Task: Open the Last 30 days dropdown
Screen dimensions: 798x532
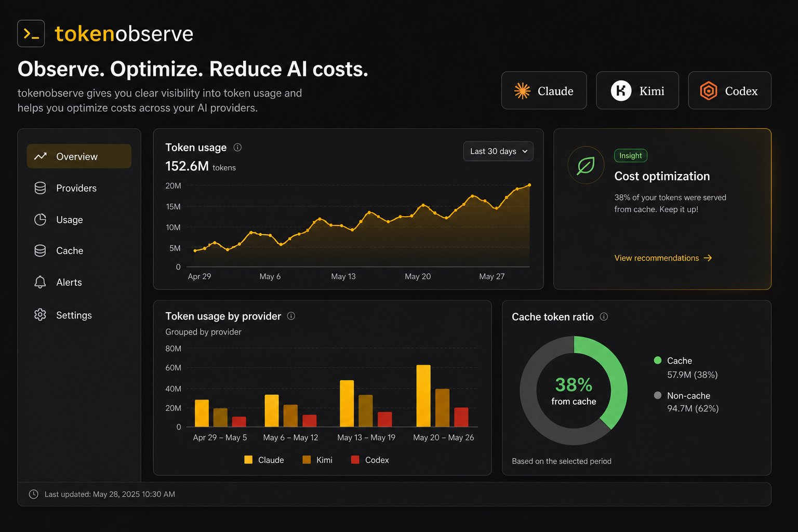Action: pos(498,151)
